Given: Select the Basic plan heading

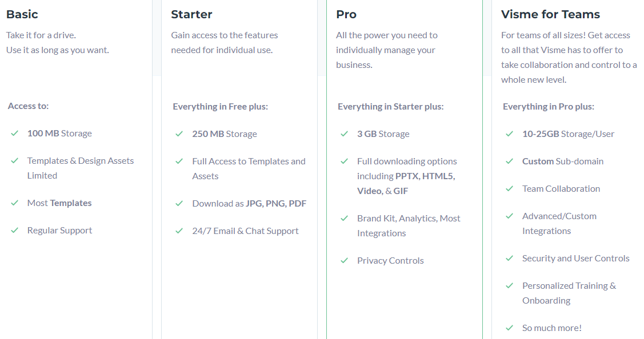Looking at the screenshot, I should (22, 14).
